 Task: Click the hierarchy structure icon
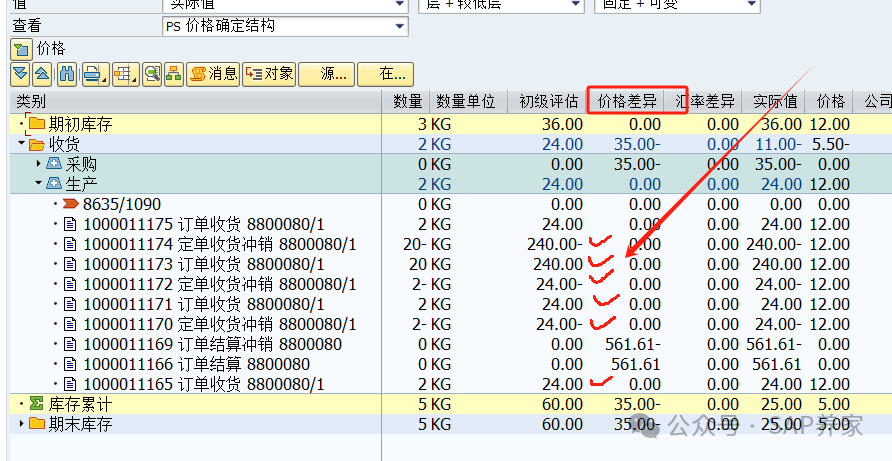click(x=174, y=74)
